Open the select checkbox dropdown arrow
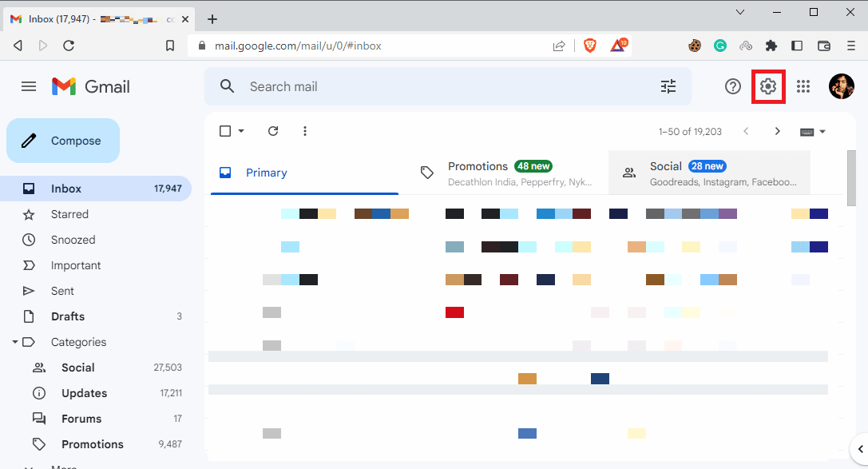This screenshot has width=868, height=469. tap(241, 131)
